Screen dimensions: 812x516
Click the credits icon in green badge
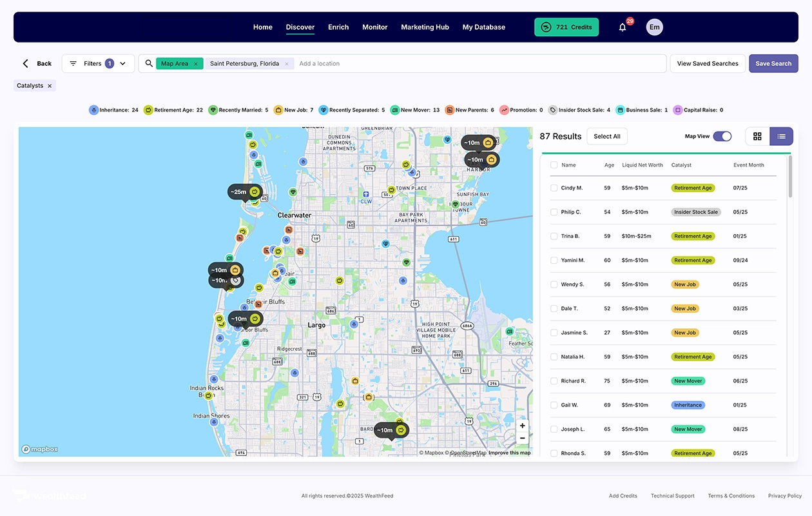[546, 27]
